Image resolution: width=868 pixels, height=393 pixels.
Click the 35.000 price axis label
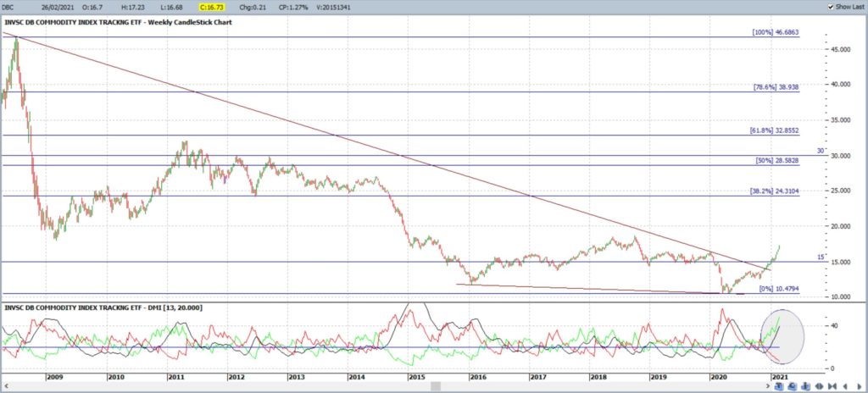click(x=840, y=119)
